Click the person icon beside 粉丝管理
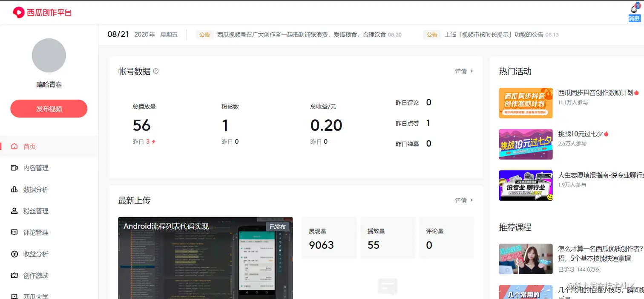This screenshot has height=299, width=644. click(14, 211)
